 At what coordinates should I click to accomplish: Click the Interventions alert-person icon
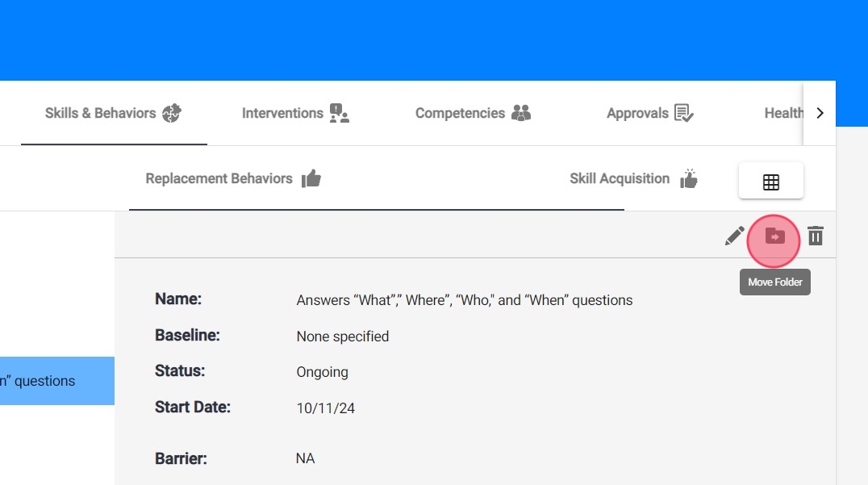click(339, 114)
